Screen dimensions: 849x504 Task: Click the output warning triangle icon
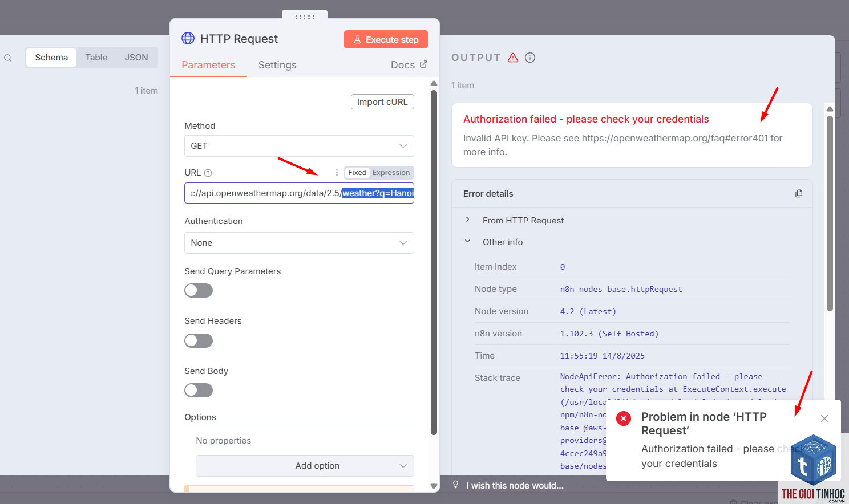tap(513, 58)
